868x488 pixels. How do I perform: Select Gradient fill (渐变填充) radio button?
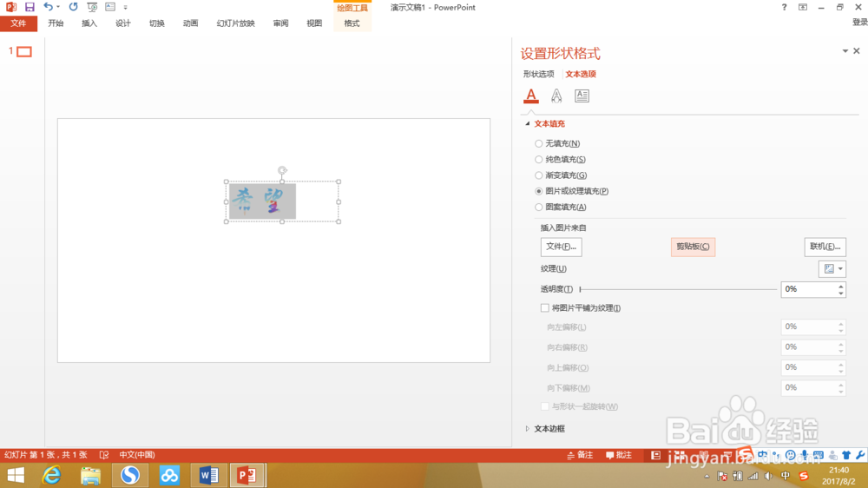(x=539, y=175)
